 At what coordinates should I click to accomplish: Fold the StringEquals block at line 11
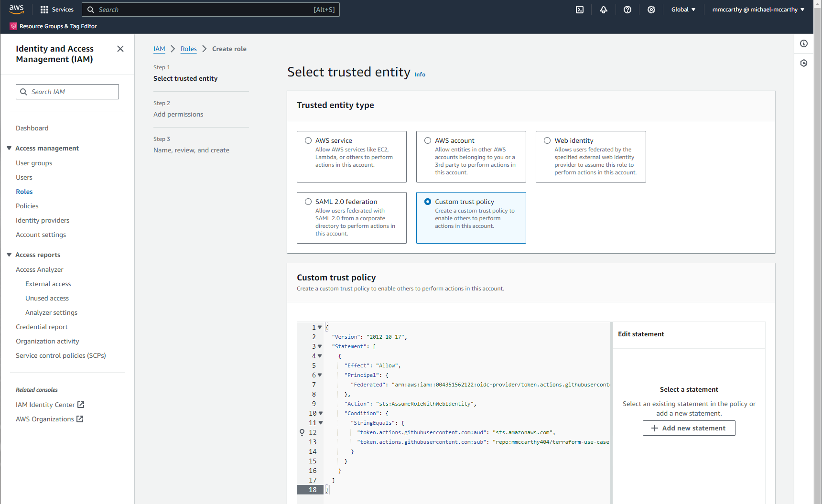[321, 423]
